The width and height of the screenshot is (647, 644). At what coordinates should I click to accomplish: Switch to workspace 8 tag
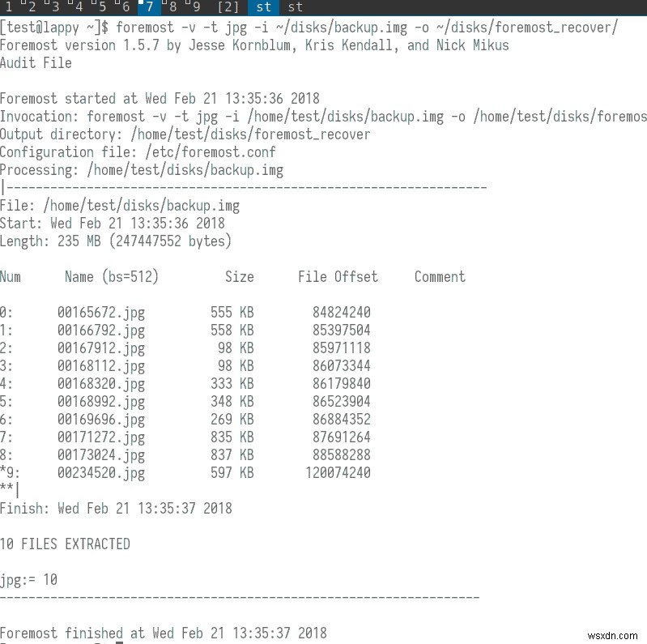(172, 6)
